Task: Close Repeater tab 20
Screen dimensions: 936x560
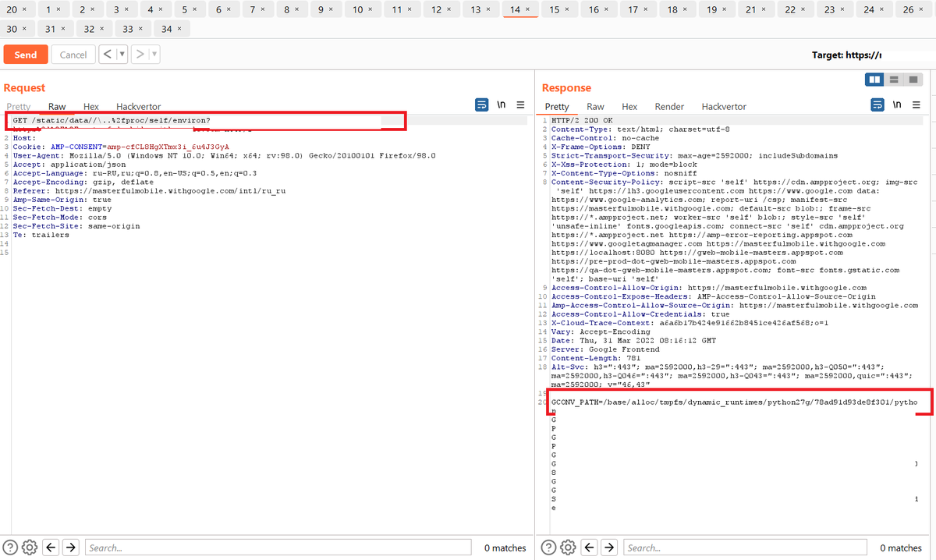Action: point(25,9)
